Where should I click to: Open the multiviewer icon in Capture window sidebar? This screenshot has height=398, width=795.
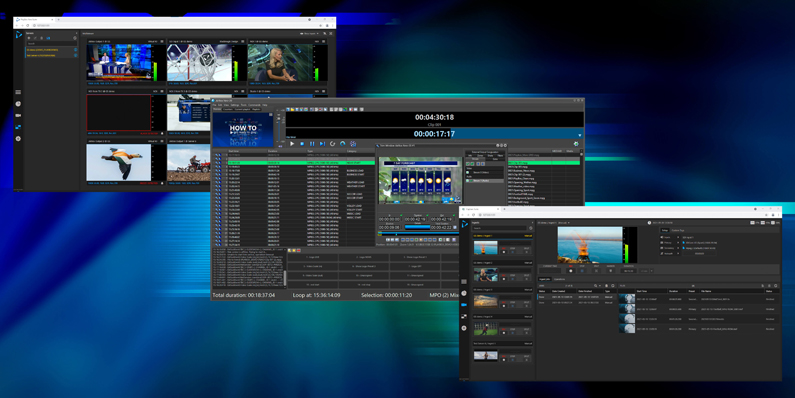(x=464, y=316)
